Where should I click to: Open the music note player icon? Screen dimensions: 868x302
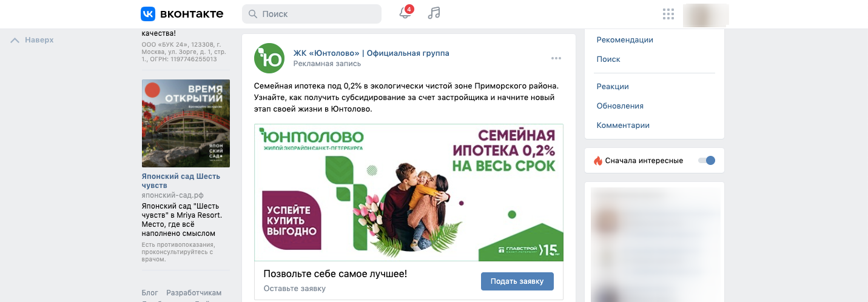[x=434, y=13]
